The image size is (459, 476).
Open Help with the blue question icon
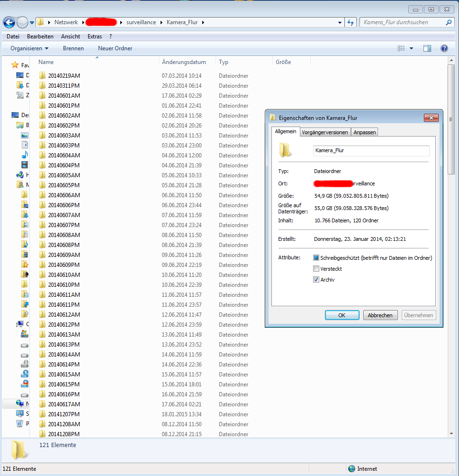pos(444,48)
